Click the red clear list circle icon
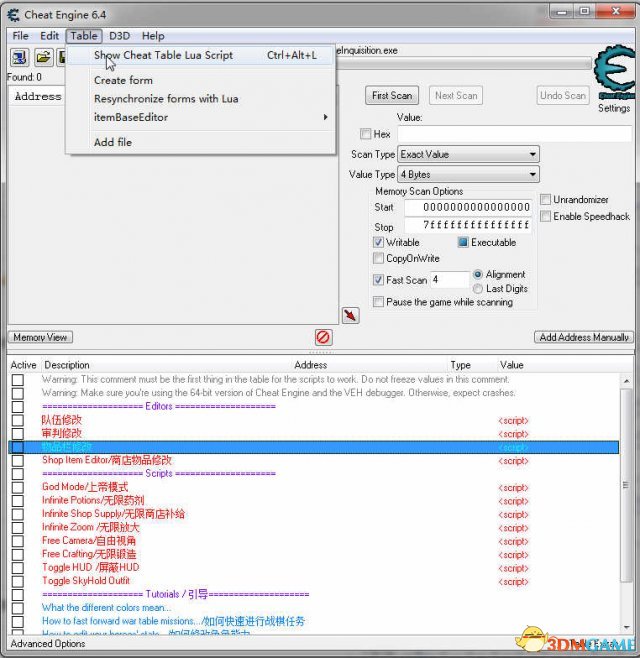The image size is (640, 658). (x=323, y=337)
